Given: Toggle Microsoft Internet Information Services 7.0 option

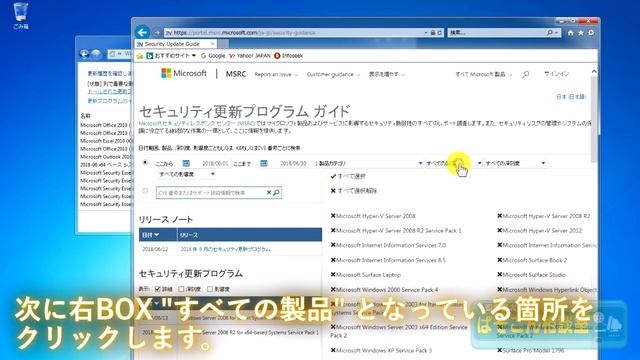Looking at the screenshot, I should pos(388,245).
